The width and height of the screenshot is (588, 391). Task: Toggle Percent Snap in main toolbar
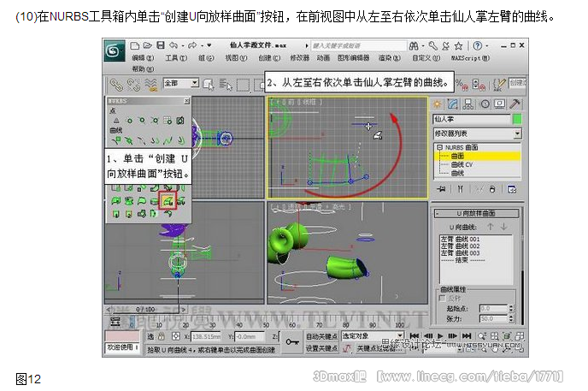(462, 85)
